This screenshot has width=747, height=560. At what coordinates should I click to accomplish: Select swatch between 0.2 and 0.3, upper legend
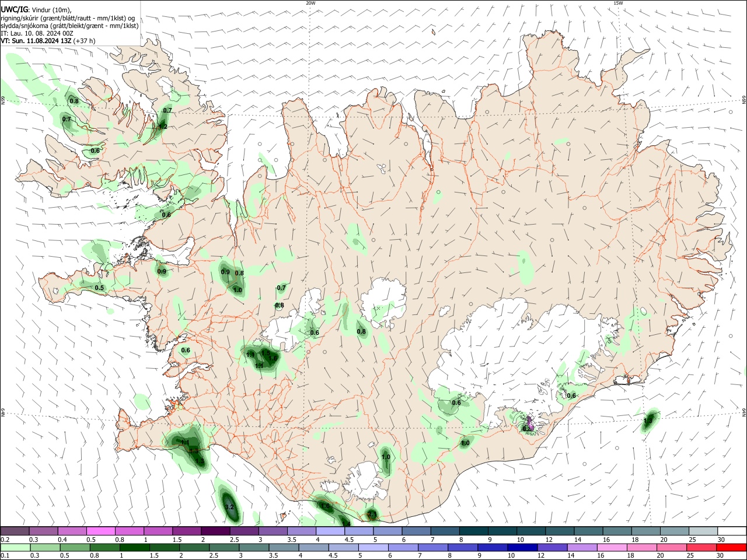(15, 531)
